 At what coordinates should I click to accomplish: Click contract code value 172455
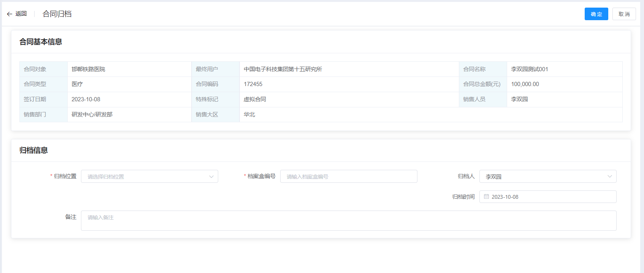(x=253, y=84)
